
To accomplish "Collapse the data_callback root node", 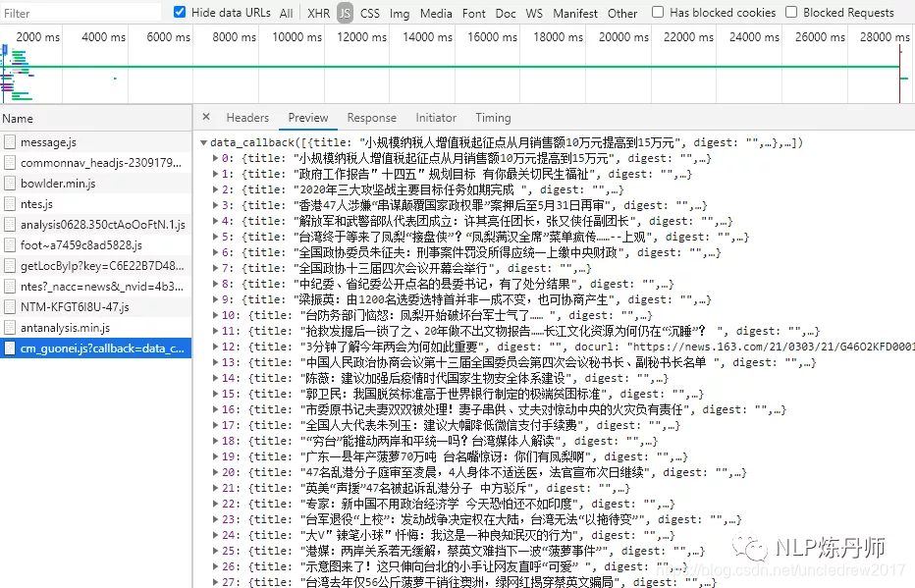I will click(203, 142).
